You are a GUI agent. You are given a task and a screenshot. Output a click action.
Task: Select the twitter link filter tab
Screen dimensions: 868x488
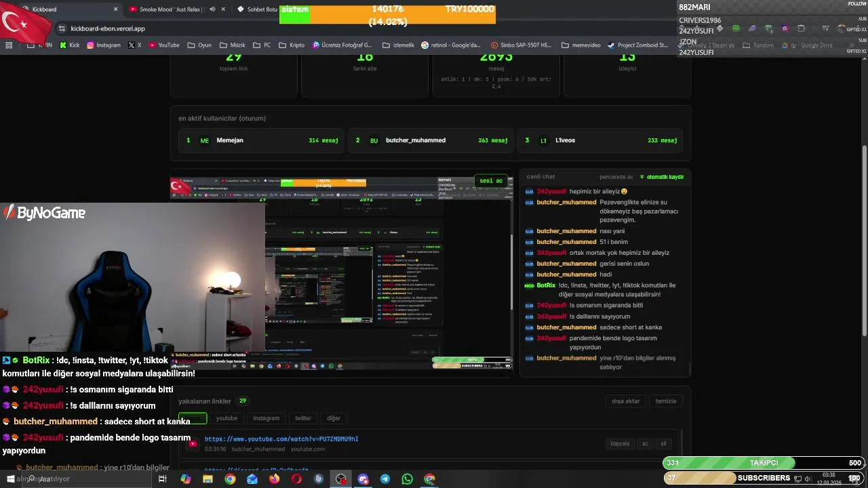303,418
